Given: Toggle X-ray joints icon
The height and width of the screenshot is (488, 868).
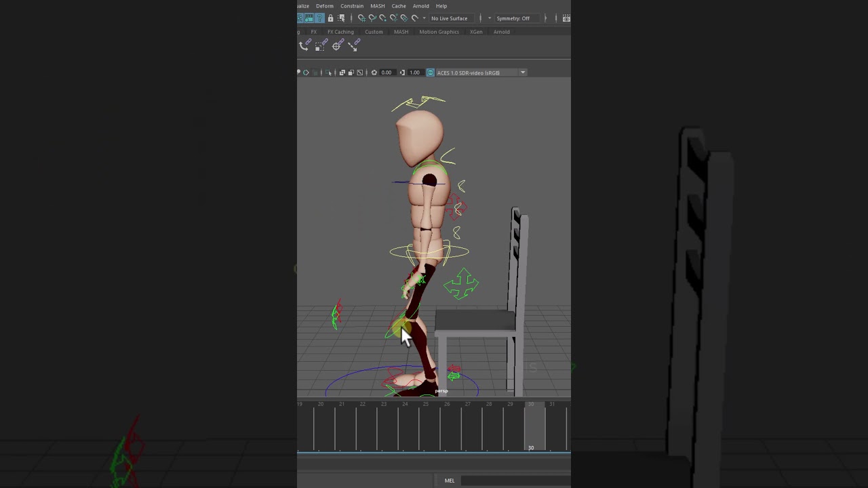Looking at the screenshot, I should [360, 73].
